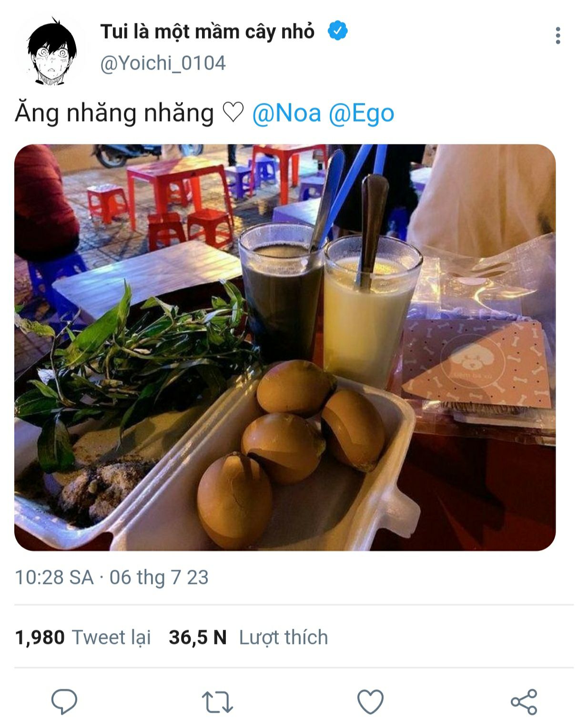The width and height of the screenshot is (588, 727).
Task: Click the tweet text "Ăng nhăng nhăng"
Action: pyautogui.click(x=114, y=113)
